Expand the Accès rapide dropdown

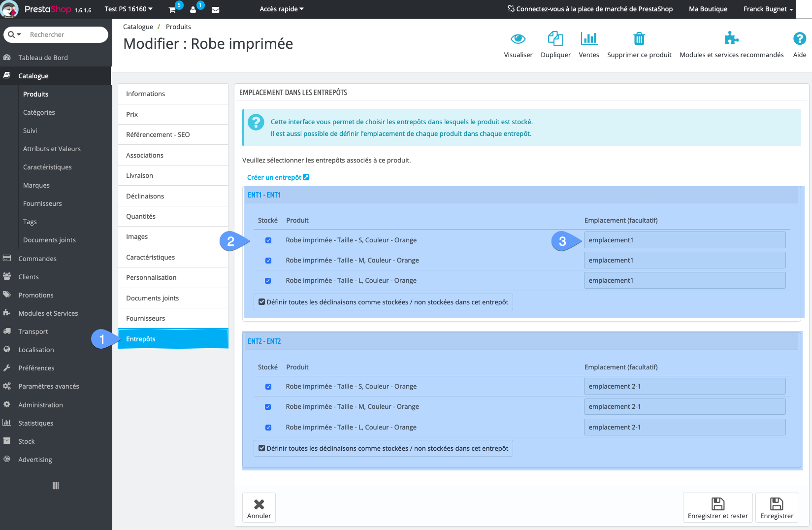[x=282, y=9]
